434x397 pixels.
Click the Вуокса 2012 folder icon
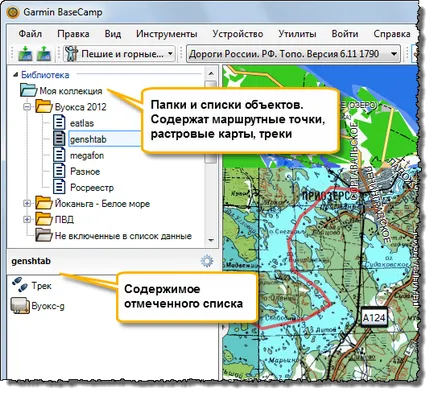click(x=44, y=107)
